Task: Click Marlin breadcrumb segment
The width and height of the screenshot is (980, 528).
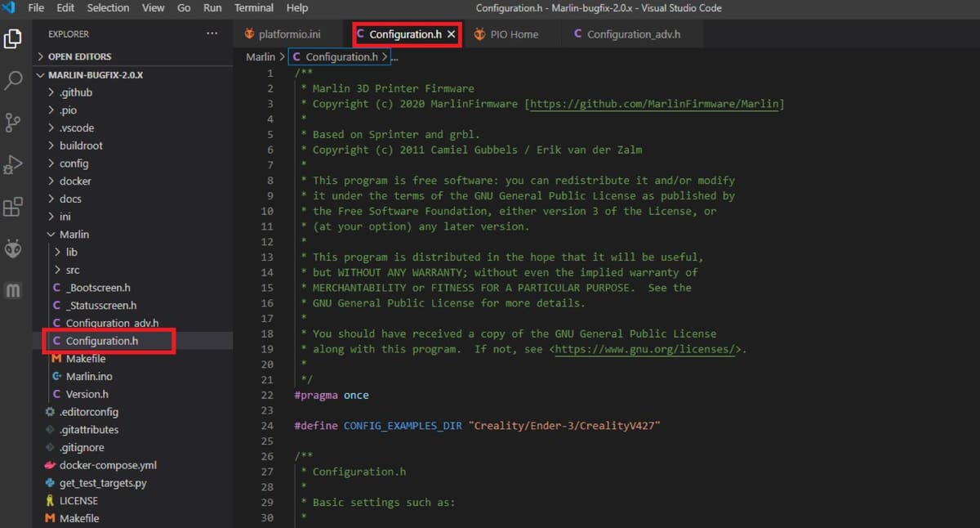Action: [261, 57]
